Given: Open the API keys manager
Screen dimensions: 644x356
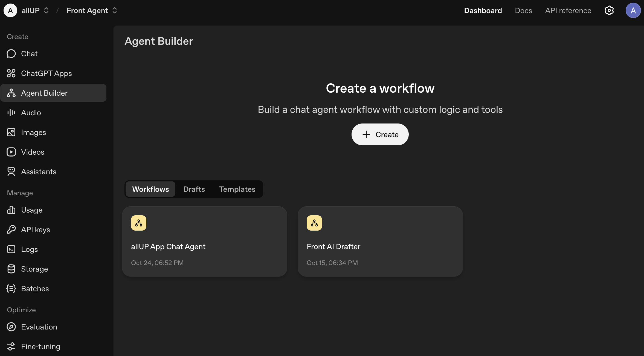Looking at the screenshot, I should click(36, 230).
